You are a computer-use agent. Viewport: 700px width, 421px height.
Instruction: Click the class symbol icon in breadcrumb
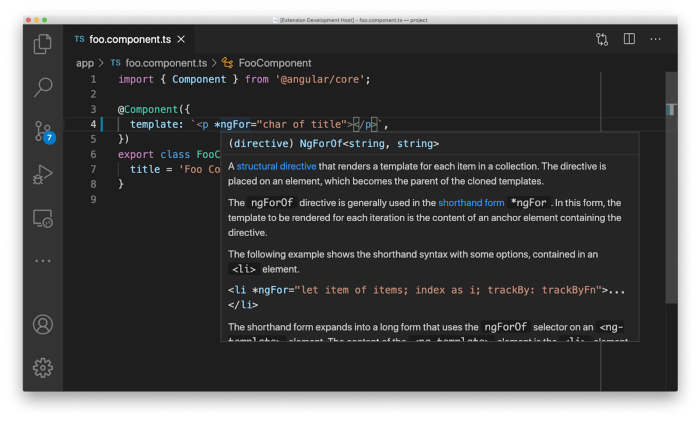[x=228, y=63]
